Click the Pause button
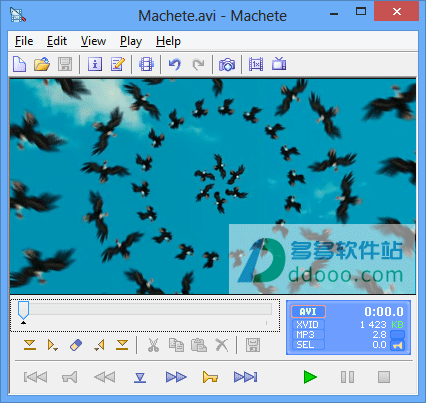 pos(347,377)
